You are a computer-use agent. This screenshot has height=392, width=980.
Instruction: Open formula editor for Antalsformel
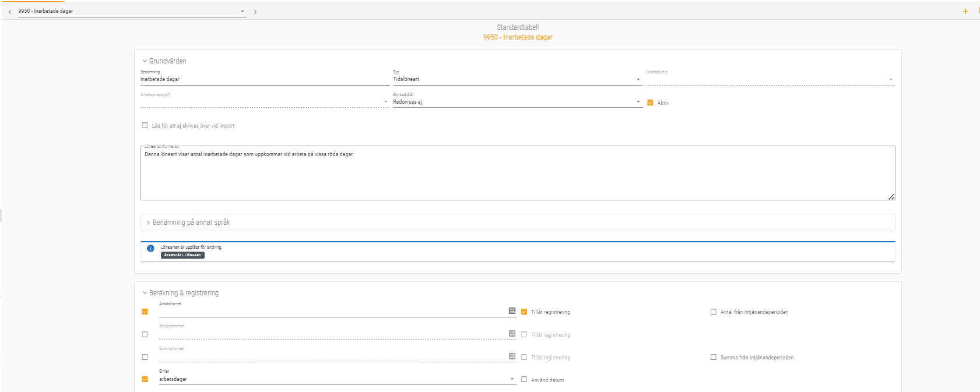(512, 311)
